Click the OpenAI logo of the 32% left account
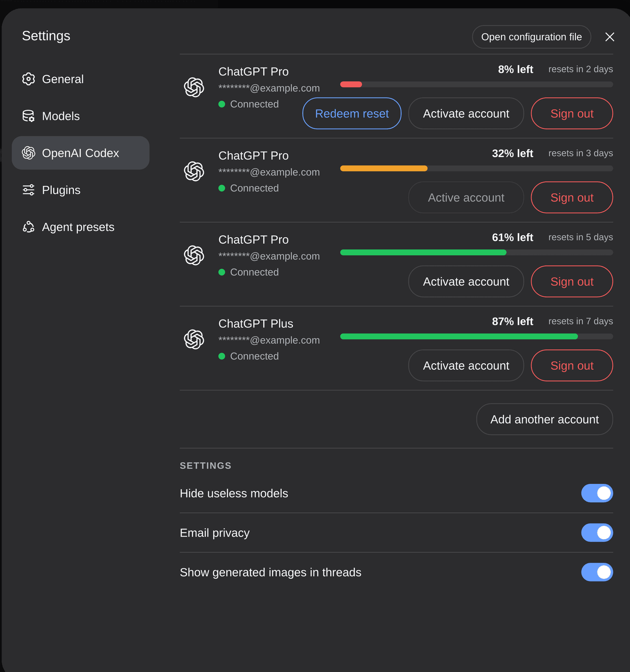Screen dimensions: 630x672 click(194, 171)
